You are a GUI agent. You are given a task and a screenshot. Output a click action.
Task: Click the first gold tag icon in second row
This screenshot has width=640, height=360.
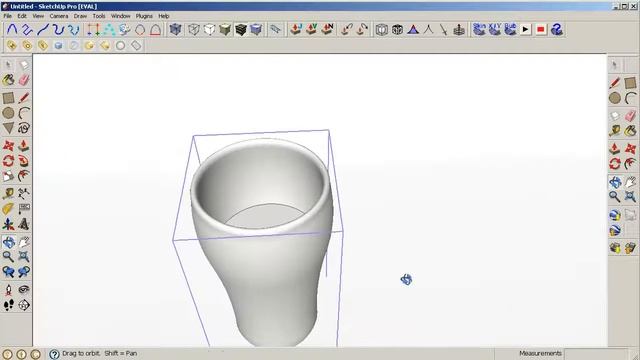[x=11, y=45]
